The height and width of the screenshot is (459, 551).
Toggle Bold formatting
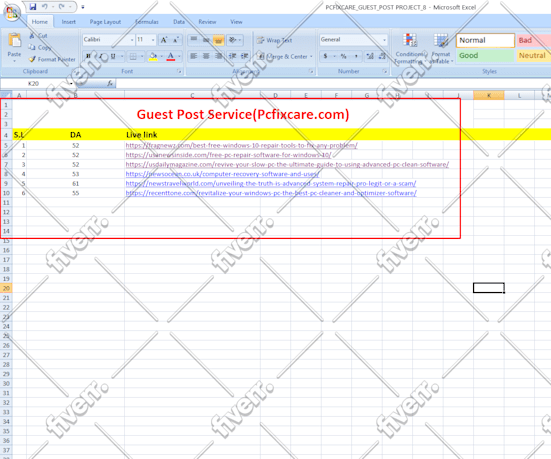click(88, 56)
